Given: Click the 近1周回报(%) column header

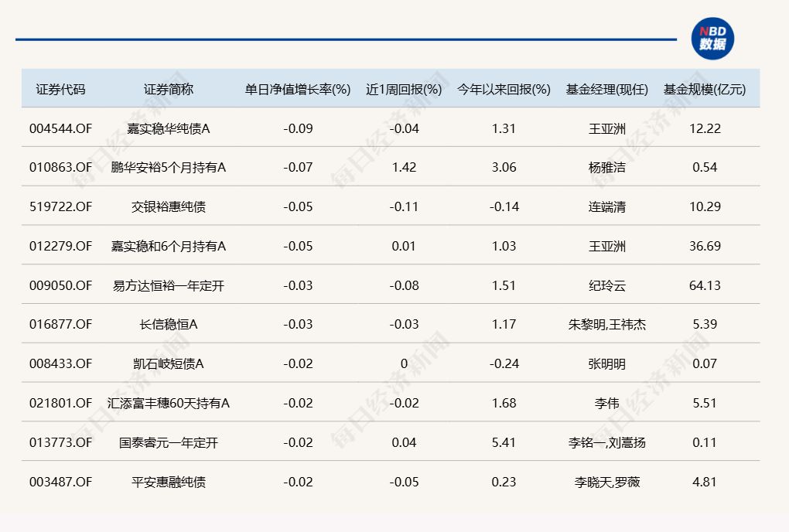Looking at the screenshot, I should click(x=404, y=89).
